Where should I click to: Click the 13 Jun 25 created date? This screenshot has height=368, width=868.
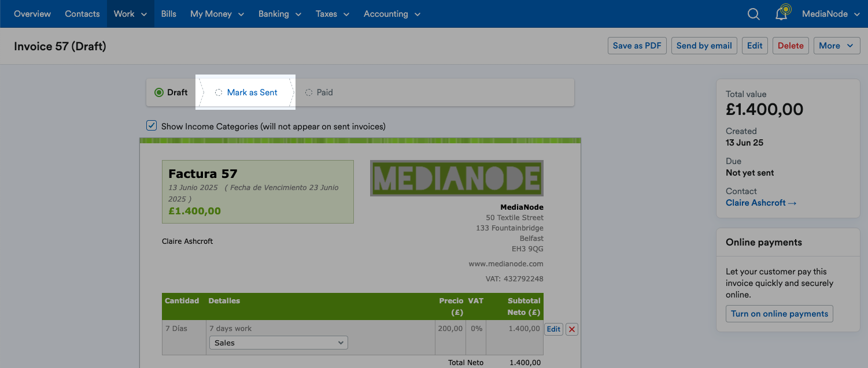pos(745,143)
